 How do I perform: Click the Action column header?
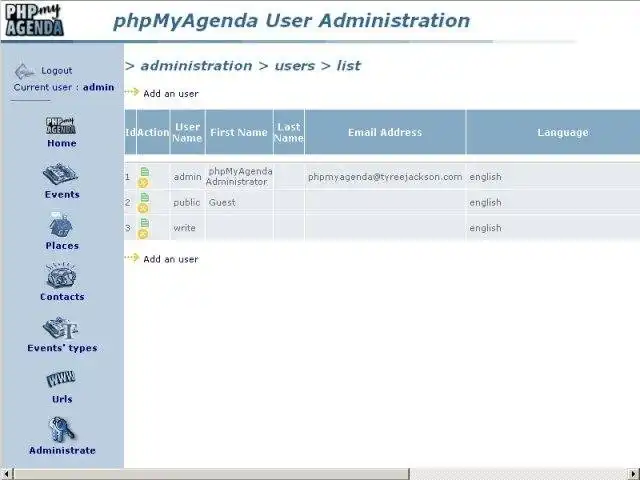153,132
